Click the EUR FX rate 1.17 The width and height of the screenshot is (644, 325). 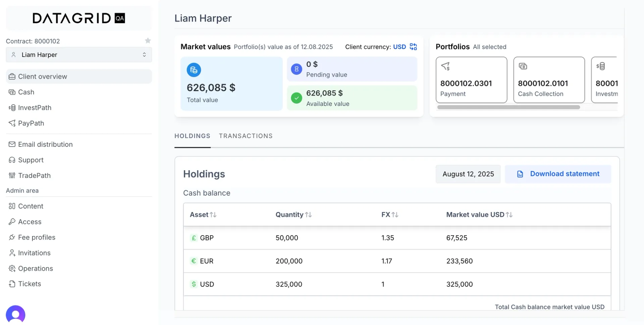[x=387, y=261]
